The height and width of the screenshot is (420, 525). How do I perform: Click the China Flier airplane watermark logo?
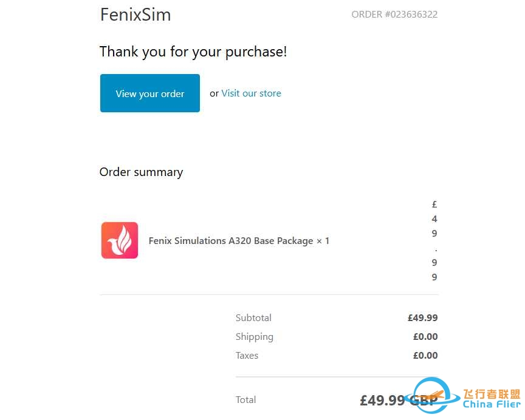point(433,393)
